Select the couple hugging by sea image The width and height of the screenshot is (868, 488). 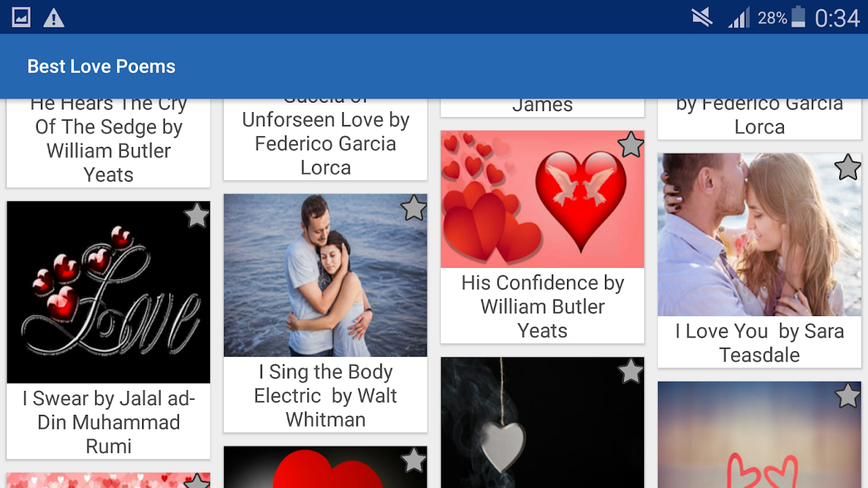click(x=325, y=275)
